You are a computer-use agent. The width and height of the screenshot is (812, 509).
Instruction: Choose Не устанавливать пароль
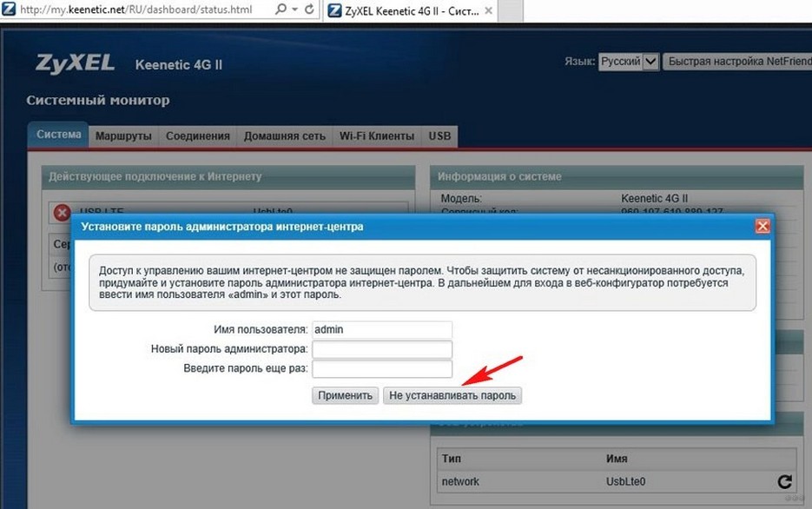[x=452, y=395]
